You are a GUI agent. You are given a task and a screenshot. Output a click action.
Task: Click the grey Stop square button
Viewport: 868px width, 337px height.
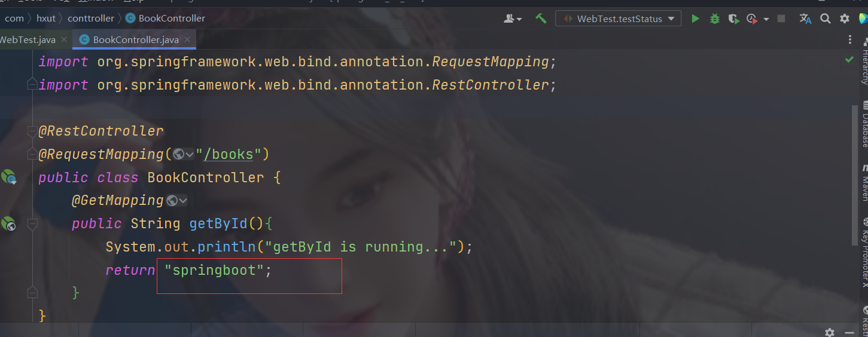pos(781,19)
